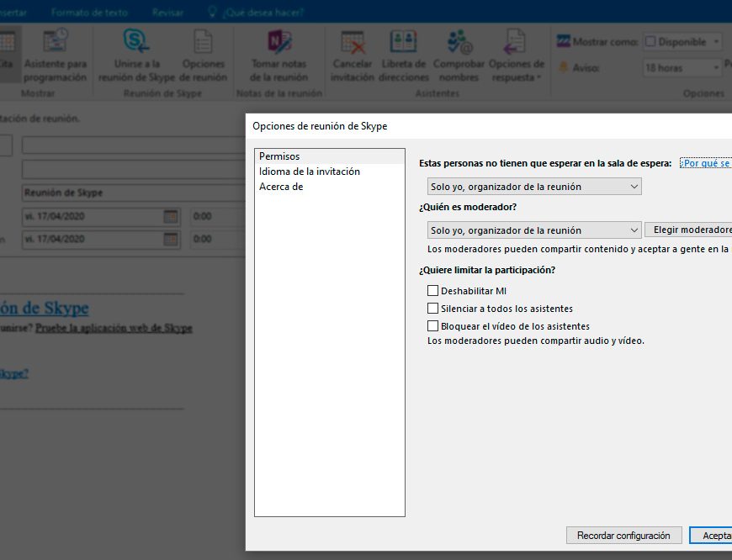
Task: Click Elegir moderadores button
Action: pyautogui.click(x=688, y=230)
